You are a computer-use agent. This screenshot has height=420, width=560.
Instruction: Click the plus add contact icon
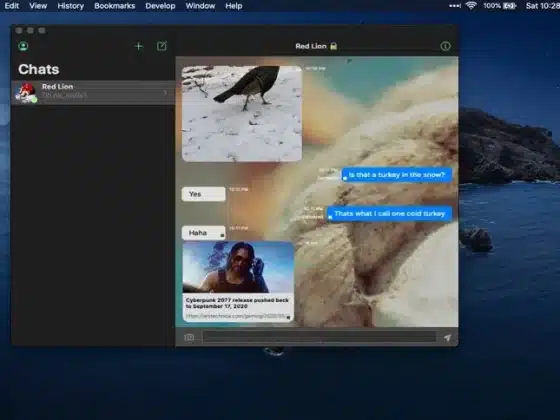coord(139,46)
